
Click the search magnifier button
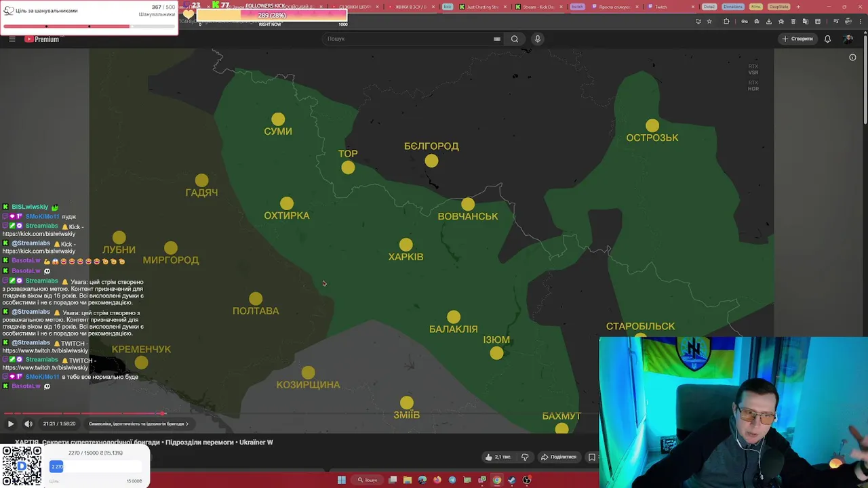click(515, 39)
